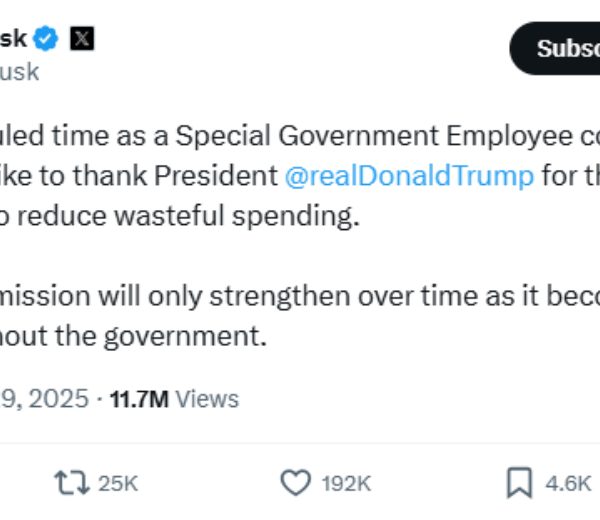Click the "Special Government Employee" text line

click(x=300, y=136)
